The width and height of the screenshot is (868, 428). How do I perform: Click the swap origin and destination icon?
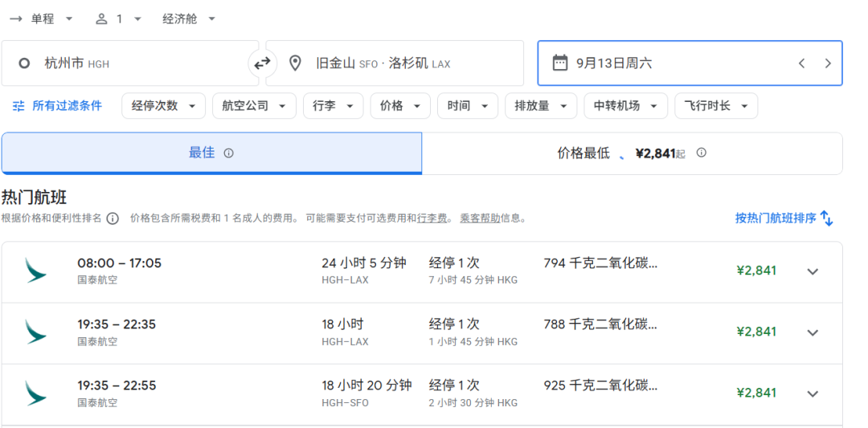[x=262, y=63]
